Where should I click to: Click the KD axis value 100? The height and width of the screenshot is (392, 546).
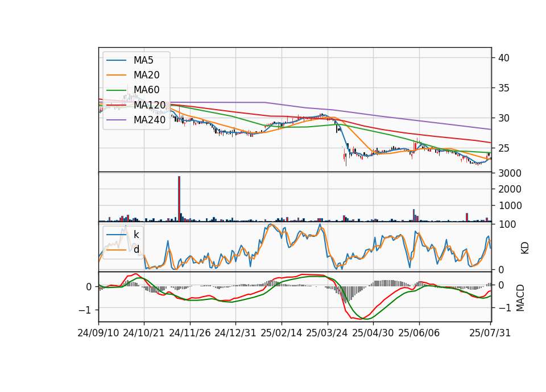click(507, 224)
